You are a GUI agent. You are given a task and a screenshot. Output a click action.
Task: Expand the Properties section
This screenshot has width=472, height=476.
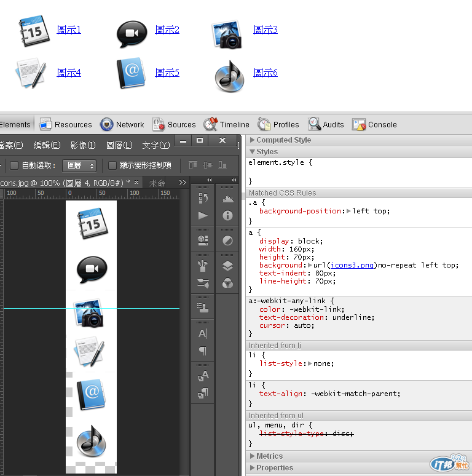pyautogui.click(x=252, y=467)
